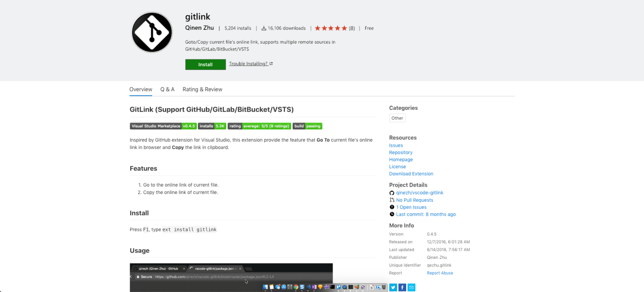Viewport: 644px width, 292px height.
Task: Open Finder from the dock
Action: 265,287
